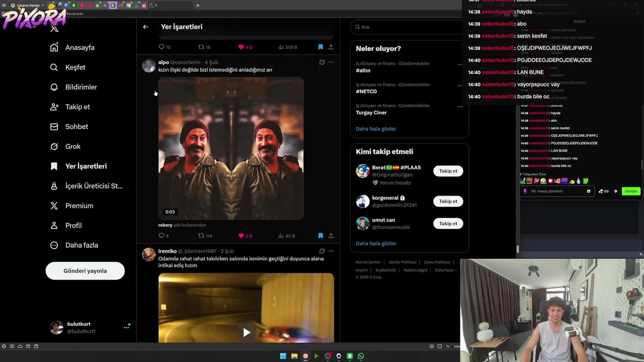Click the chat points icon beside infinity symbol

601,191
